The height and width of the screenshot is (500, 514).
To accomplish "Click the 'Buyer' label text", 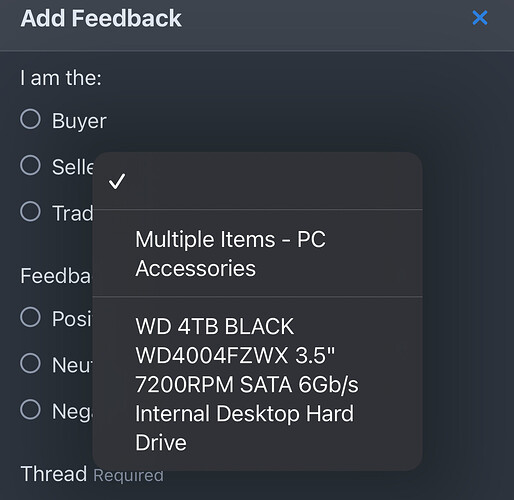I will tap(79, 121).
